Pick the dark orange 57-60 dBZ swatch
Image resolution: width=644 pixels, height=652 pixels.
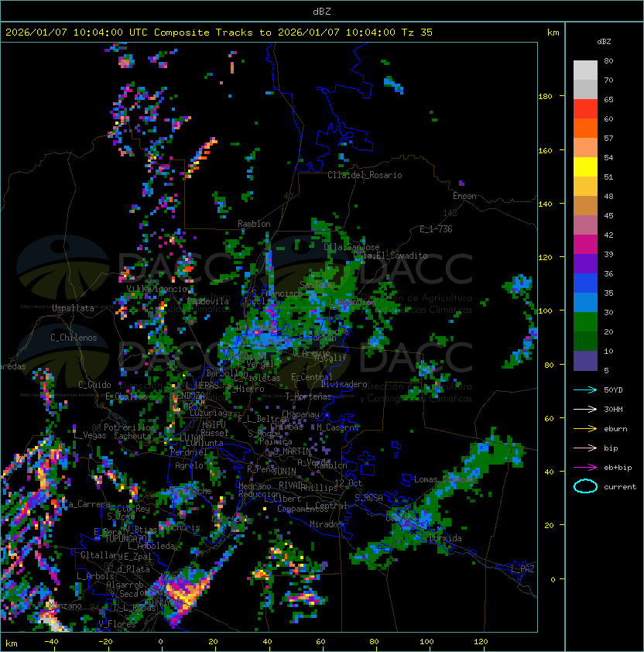pos(585,128)
